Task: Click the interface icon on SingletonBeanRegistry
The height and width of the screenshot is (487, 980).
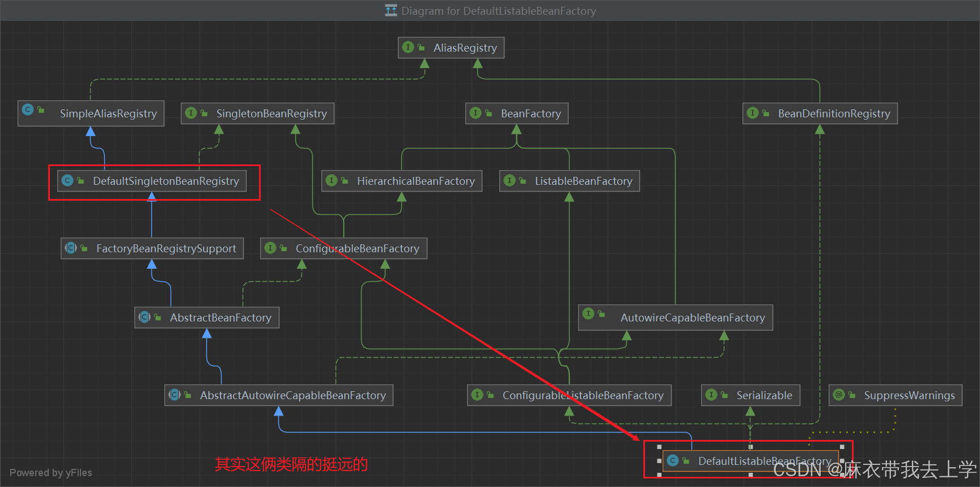Action: click(x=191, y=113)
